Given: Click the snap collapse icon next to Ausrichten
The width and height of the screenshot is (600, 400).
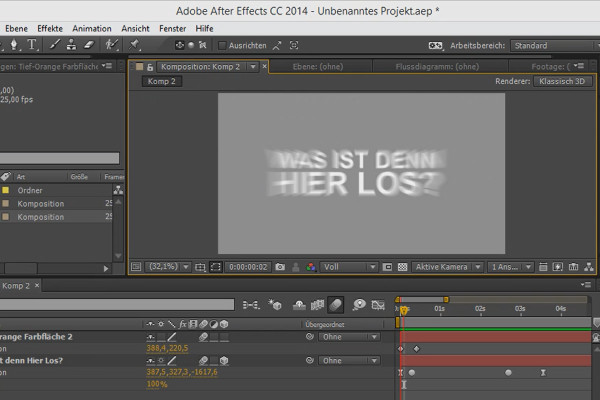Looking at the screenshot, I should point(277,46).
